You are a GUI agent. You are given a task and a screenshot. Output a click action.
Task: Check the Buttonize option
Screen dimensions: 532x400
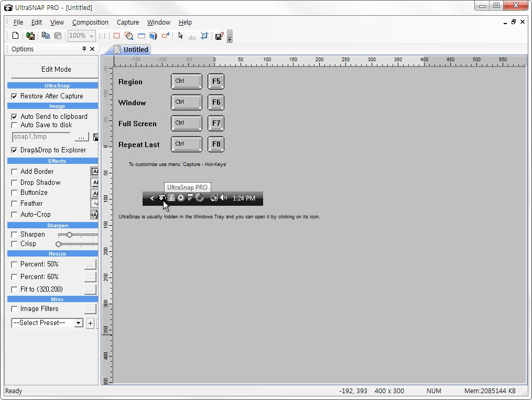pos(14,193)
